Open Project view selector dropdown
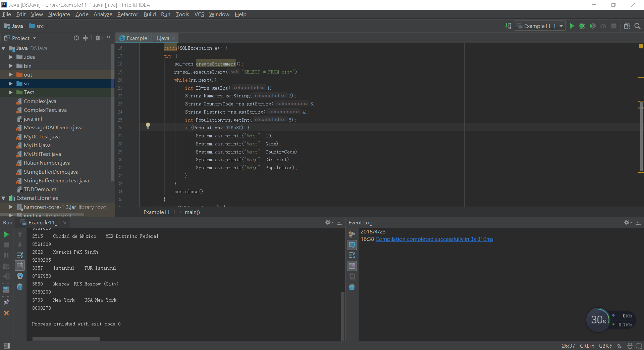This screenshot has height=350, width=644. [x=20, y=38]
